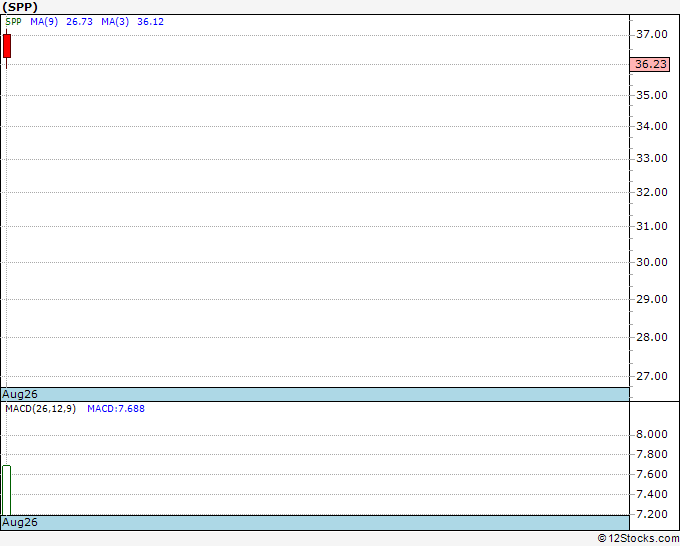Click the 32.00 price axis label
Screen dimensions: 680x546
tap(652, 192)
